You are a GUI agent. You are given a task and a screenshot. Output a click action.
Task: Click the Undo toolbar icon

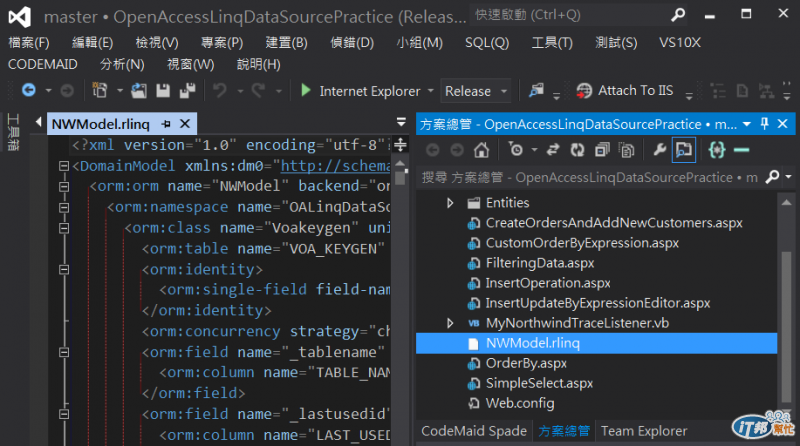click(x=220, y=91)
